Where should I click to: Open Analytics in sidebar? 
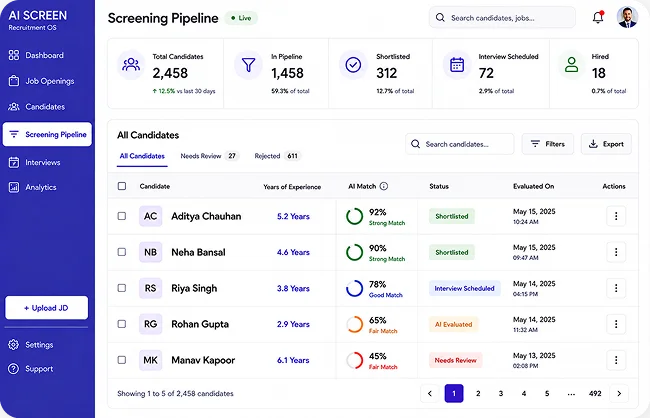pyautogui.click(x=32, y=187)
